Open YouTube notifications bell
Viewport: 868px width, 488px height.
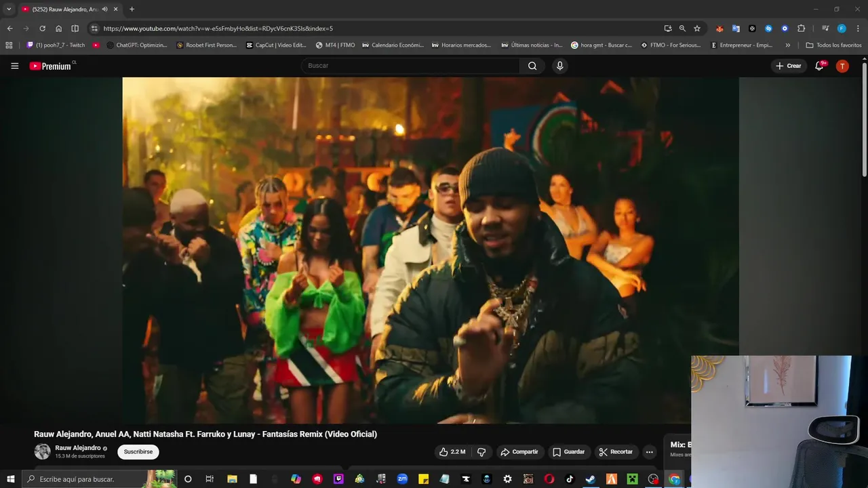coord(819,66)
